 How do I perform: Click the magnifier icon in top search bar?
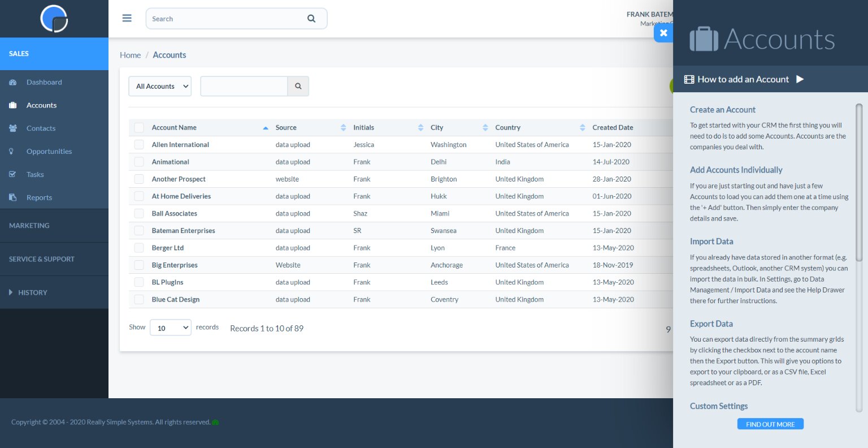pyautogui.click(x=311, y=19)
